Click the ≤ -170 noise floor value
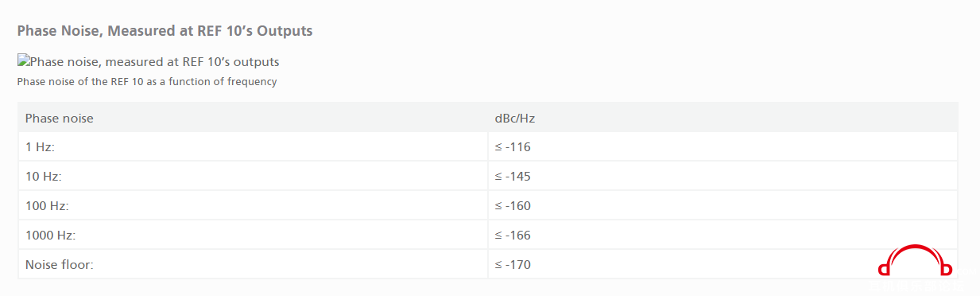The height and width of the screenshot is (296, 980). pos(513,264)
